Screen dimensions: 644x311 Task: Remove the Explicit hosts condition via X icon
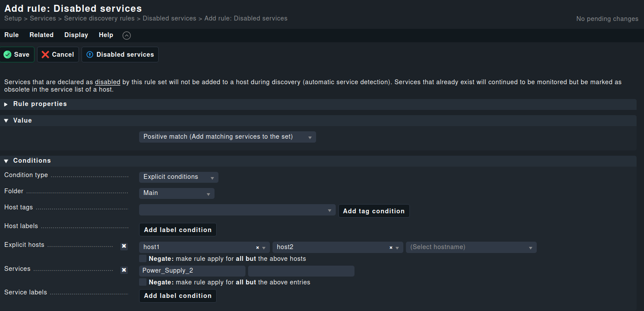124,246
